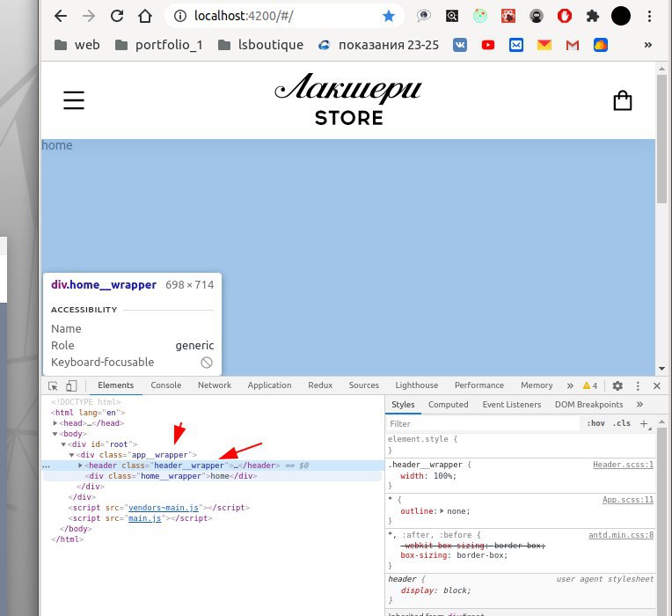Switch to the Memory tab

pos(537,385)
